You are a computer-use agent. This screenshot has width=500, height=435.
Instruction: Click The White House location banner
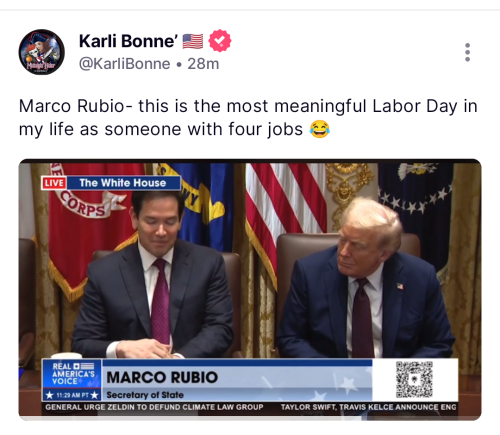coord(123,183)
